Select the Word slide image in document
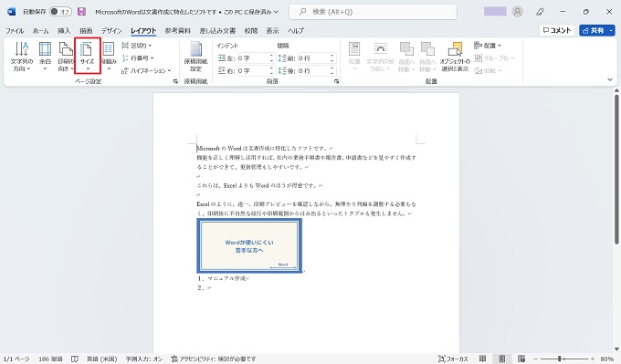 click(249, 246)
